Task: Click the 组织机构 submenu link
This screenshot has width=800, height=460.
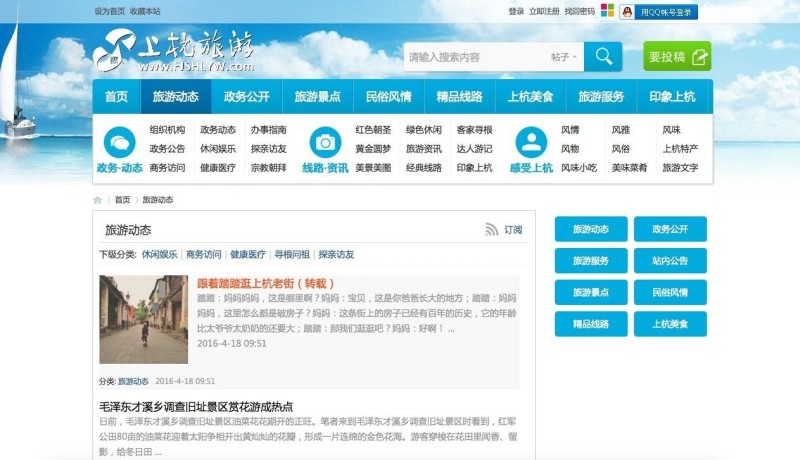Action: pos(167,130)
